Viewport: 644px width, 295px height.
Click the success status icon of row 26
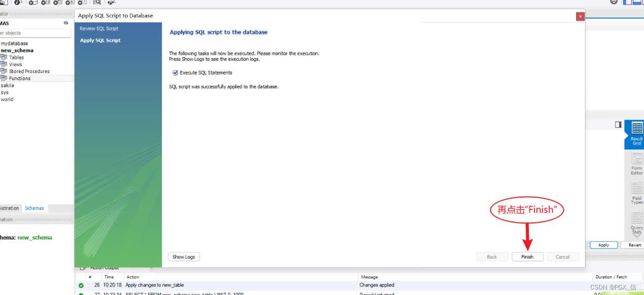[81, 286]
